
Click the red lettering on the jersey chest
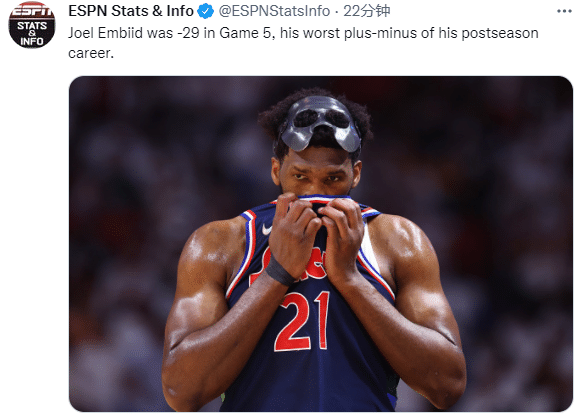pyautogui.click(x=290, y=266)
